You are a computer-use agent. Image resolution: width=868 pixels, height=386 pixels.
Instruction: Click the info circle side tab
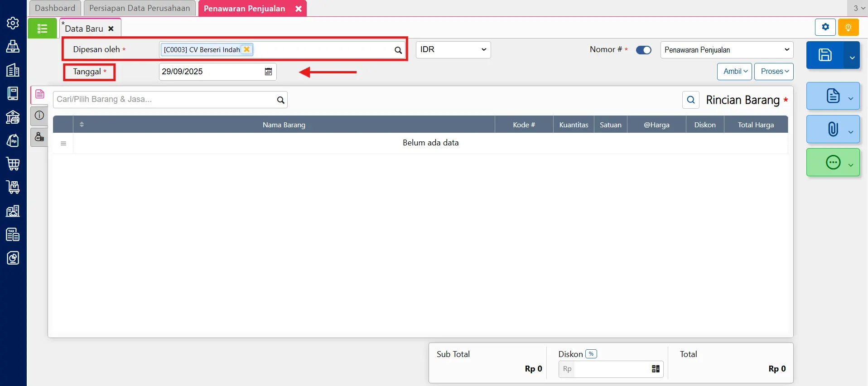(x=39, y=116)
